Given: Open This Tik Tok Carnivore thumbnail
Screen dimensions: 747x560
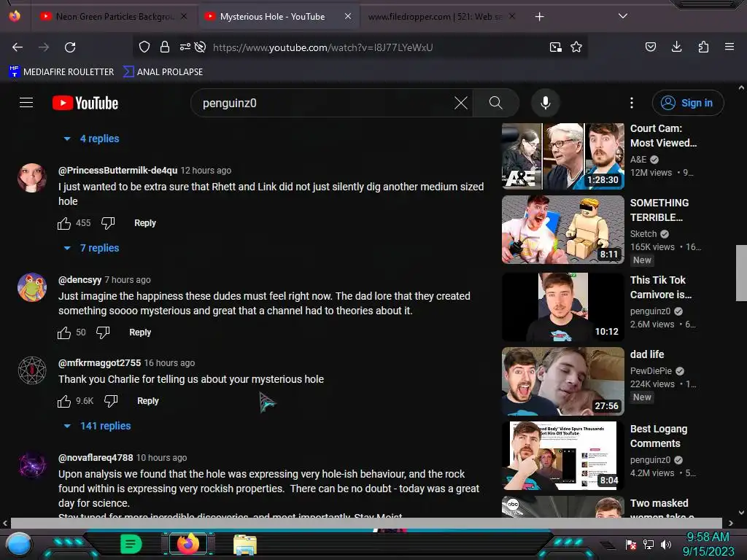Looking at the screenshot, I should [562, 307].
